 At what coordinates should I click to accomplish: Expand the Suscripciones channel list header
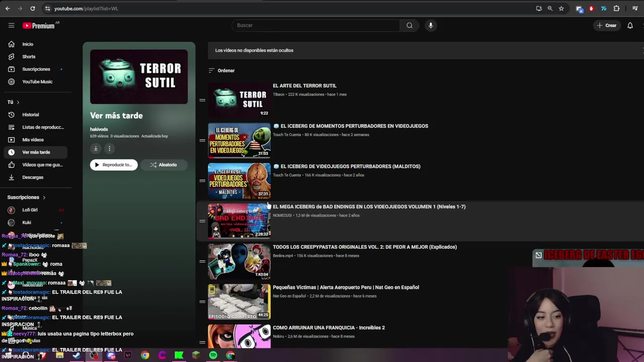(x=26, y=198)
